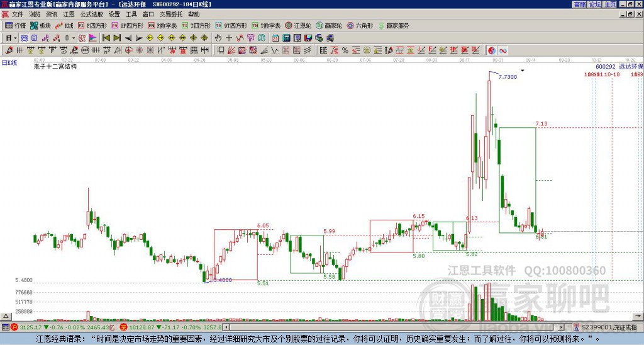Open the 公式选股 menu
Screen dimensions: 644x345
coord(92,14)
